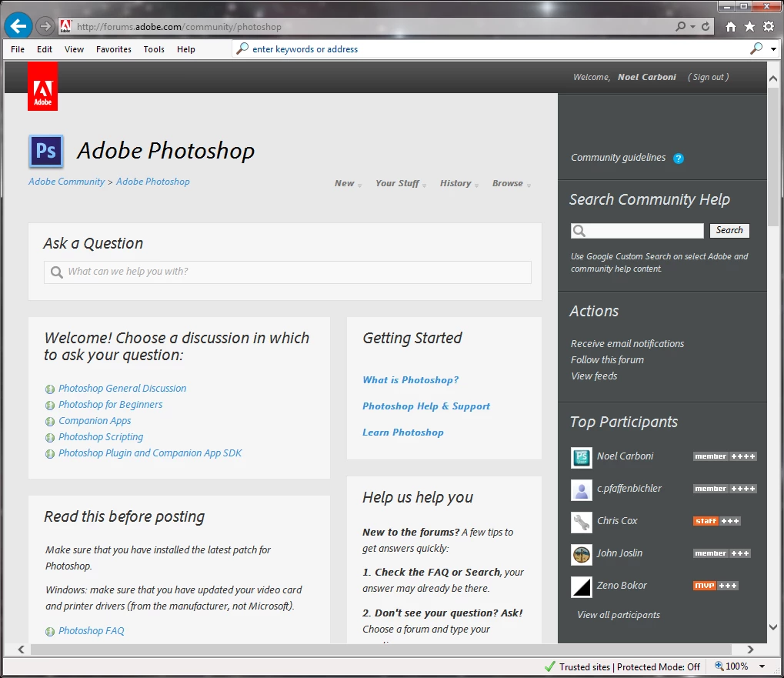Screen dimensions: 784x678
Task: Open the Favorites menu
Action: click(x=114, y=49)
